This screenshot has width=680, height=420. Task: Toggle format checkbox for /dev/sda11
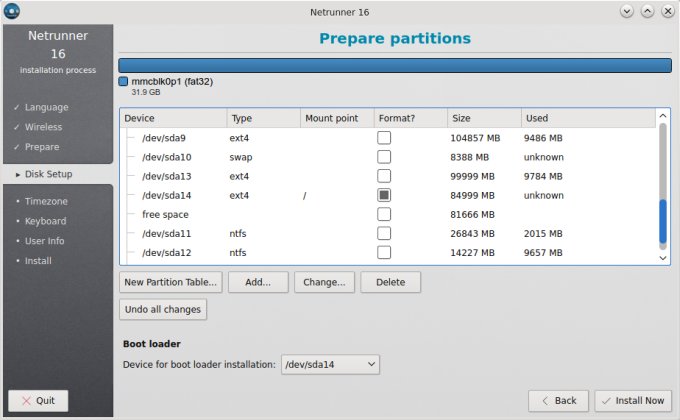tap(384, 233)
